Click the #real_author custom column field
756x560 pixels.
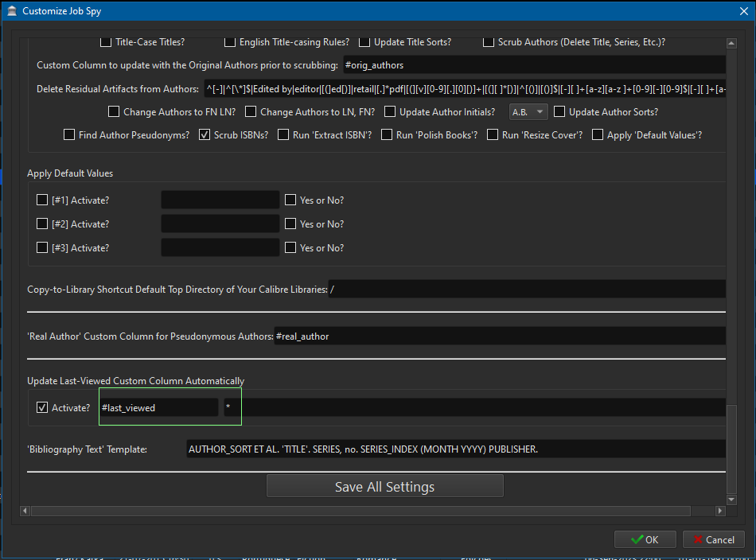pos(500,336)
